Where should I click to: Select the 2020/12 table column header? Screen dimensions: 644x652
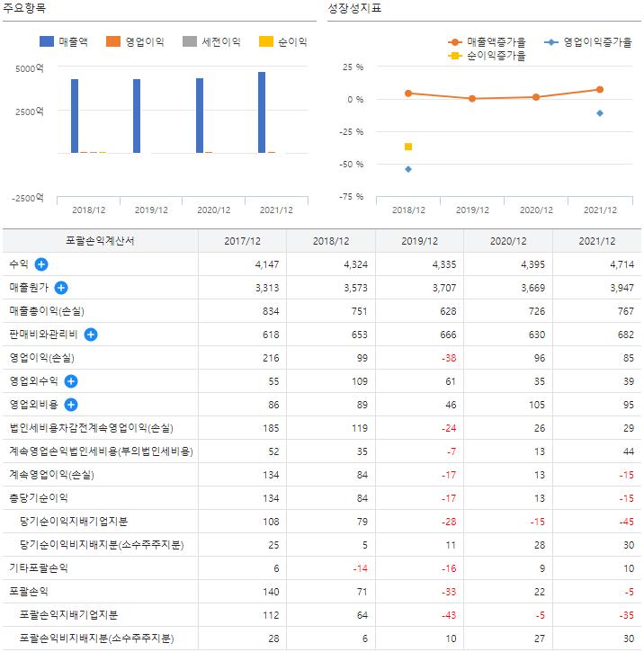[x=508, y=241]
